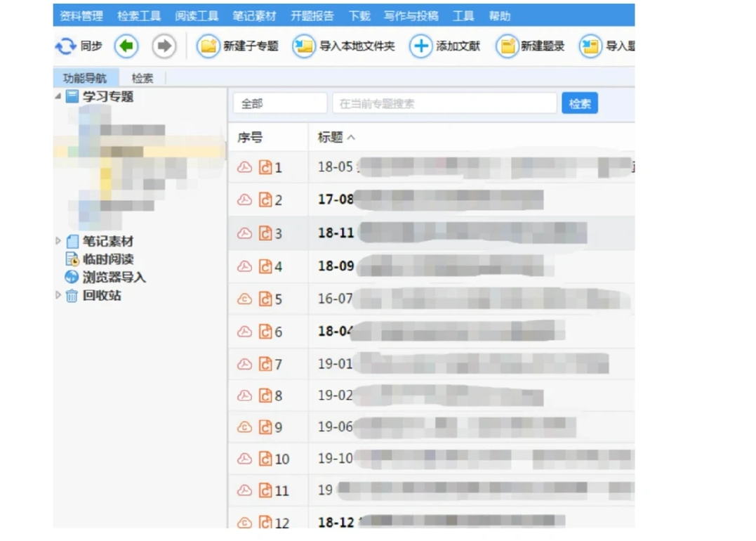Click the 浏览器导入 globe icon
This screenshot has width=756, height=541.
click(71, 277)
